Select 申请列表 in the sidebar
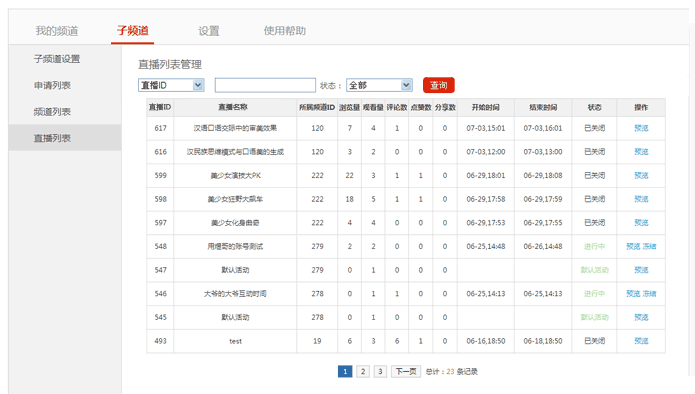 point(52,85)
